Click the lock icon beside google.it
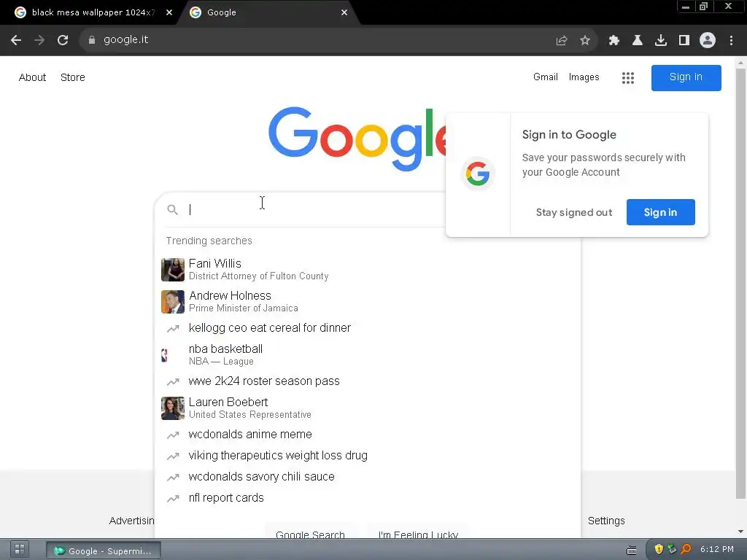The image size is (747, 560). click(x=92, y=40)
